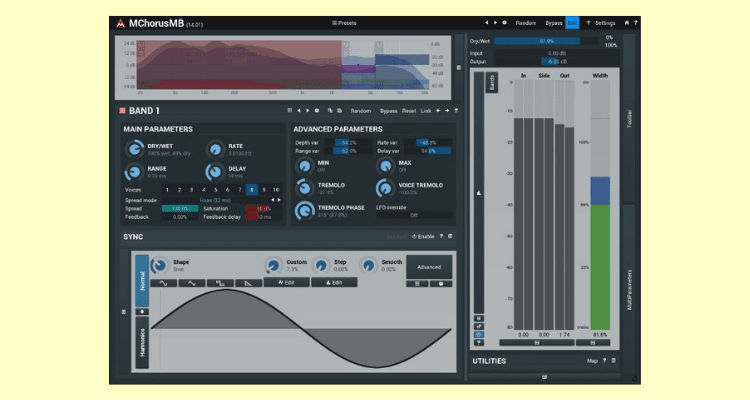Load previous global preset arrow

pos(486,22)
